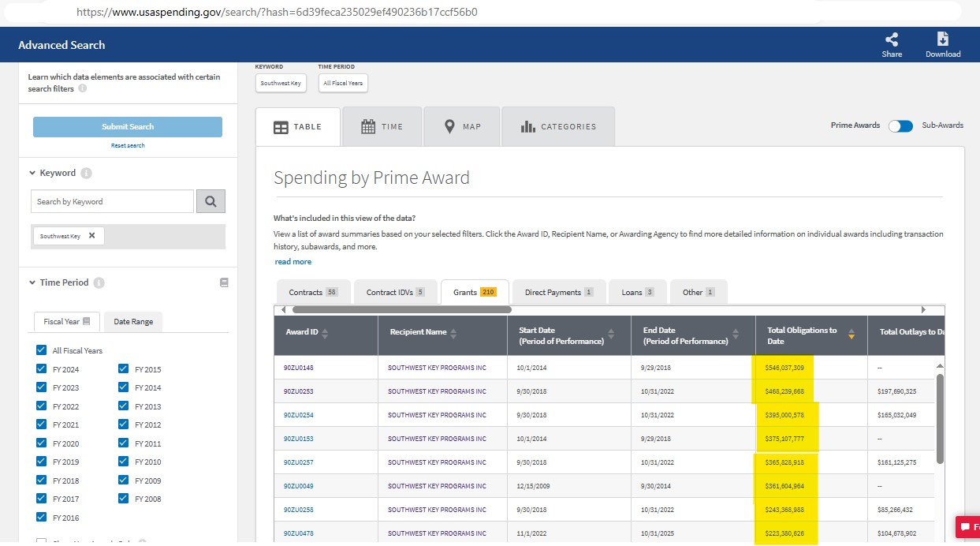Sort by Award ID arrows
Viewport: 980px width, 546px height.
coord(325,335)
